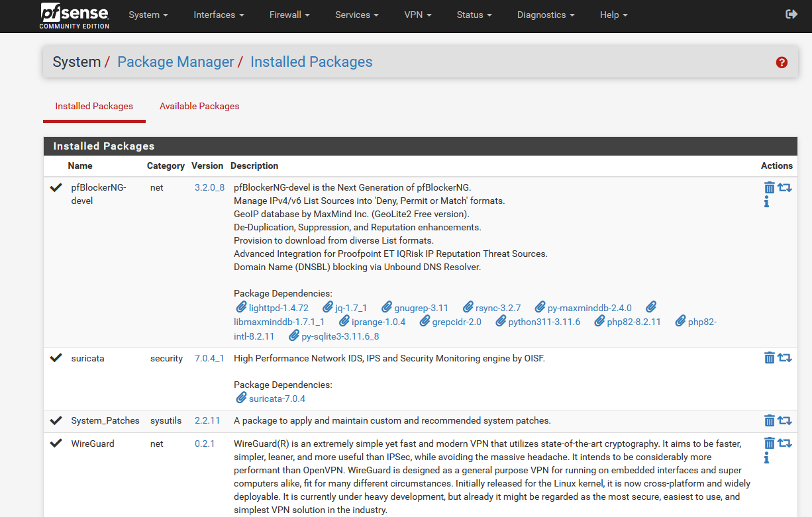This screenshot has width=812, height=517.
Task: Select the Installed Packages tab
Action: 94,106
